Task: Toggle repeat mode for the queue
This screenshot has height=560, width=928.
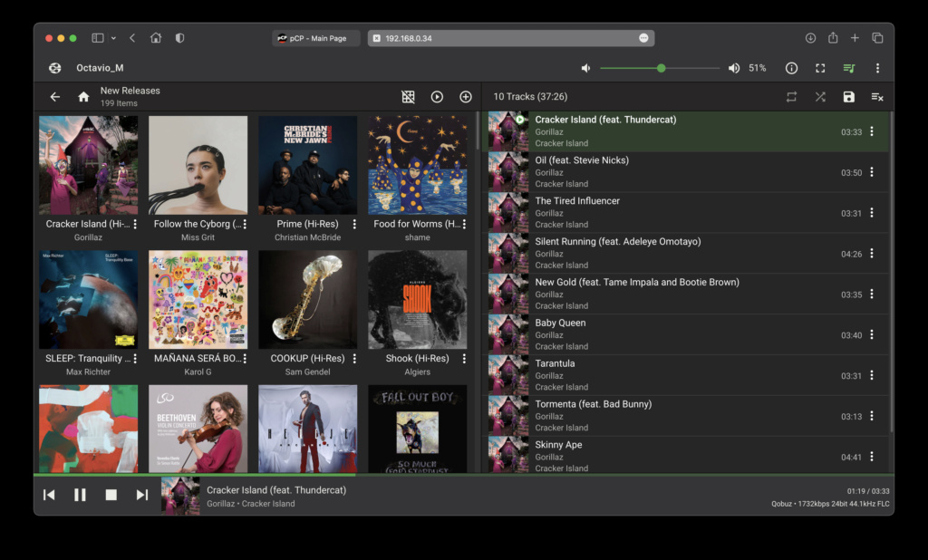Action: 791,96
